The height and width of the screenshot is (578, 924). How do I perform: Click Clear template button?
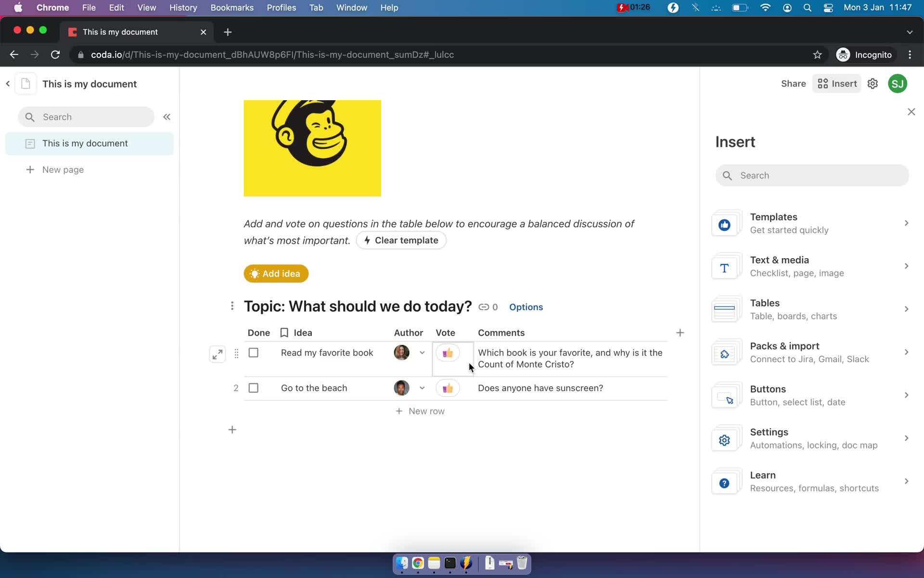pyautogui.click(x=402, y=240)
